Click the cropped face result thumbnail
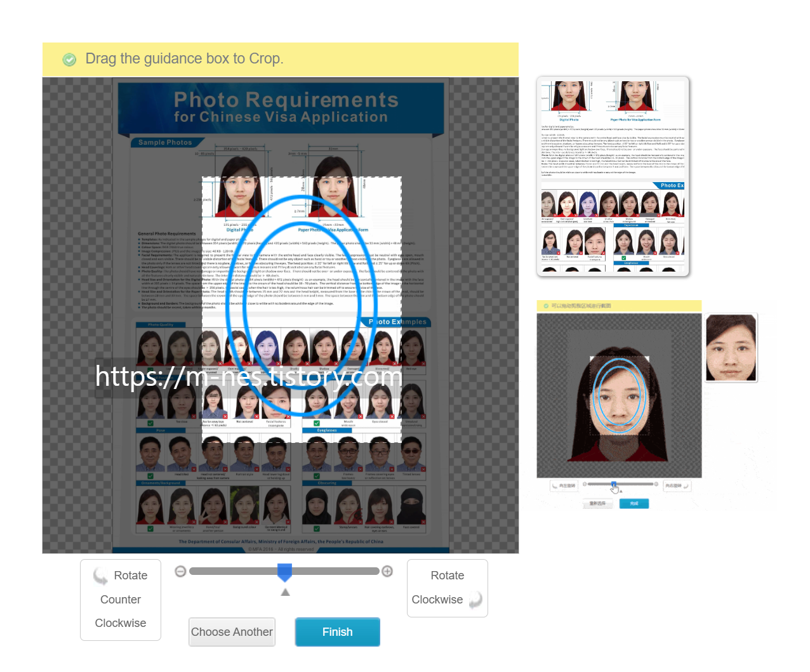The image size is (810, 672). [x=731, y=348]
